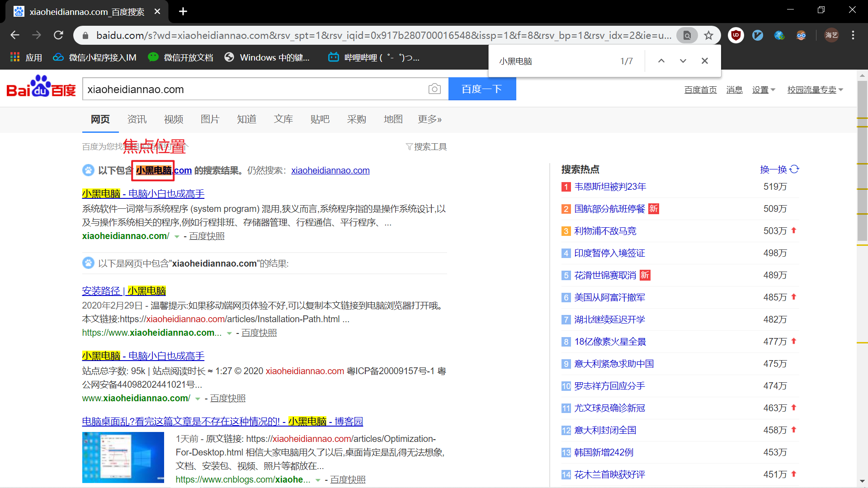Open the find-in-page magnifier icon in address bar
Viewport: 868px width, 488px height.
pos(687,35)
